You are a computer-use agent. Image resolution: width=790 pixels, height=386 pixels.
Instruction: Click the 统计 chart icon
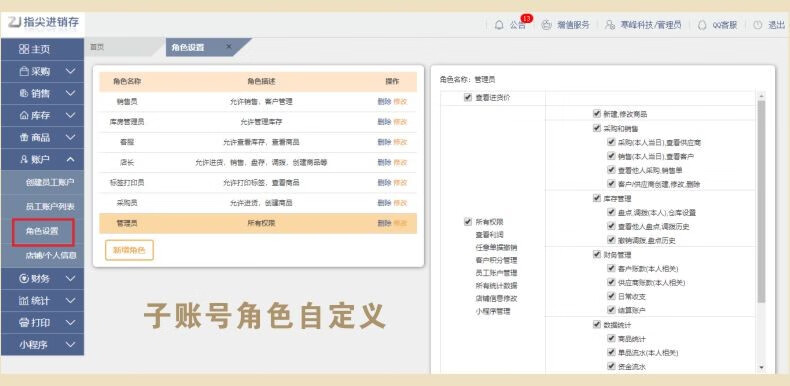tap(24, 301)
